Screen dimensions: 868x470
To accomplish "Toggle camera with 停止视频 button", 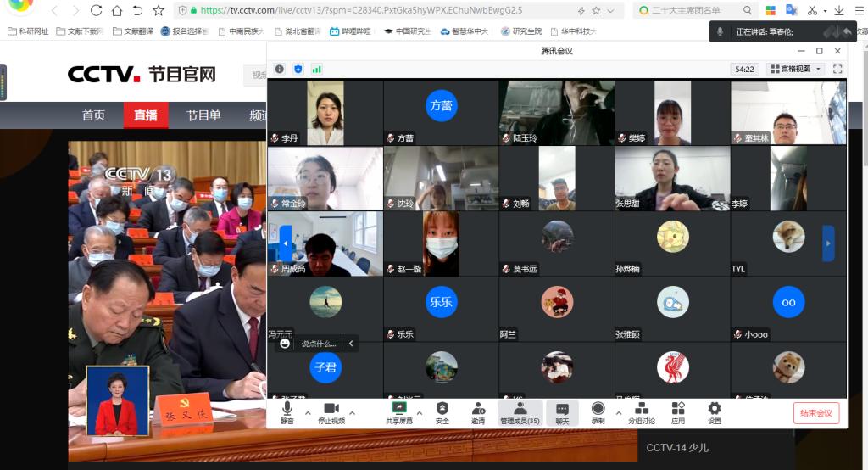I will pos(331,412).
